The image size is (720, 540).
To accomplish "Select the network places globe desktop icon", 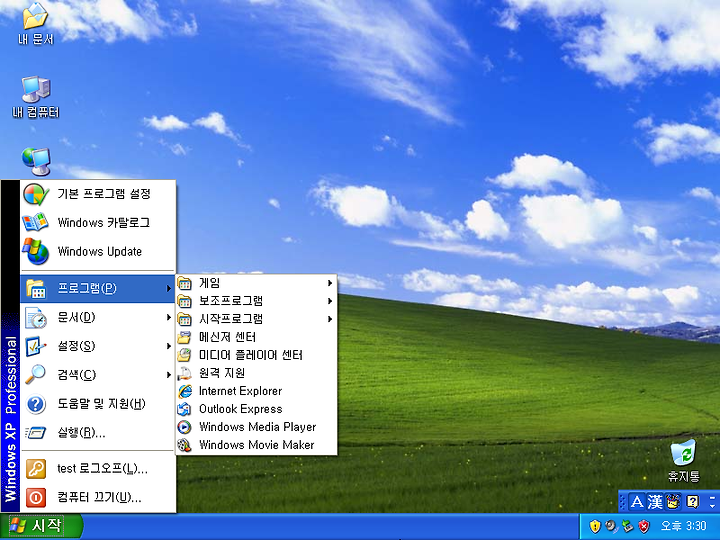I will 36,162.
